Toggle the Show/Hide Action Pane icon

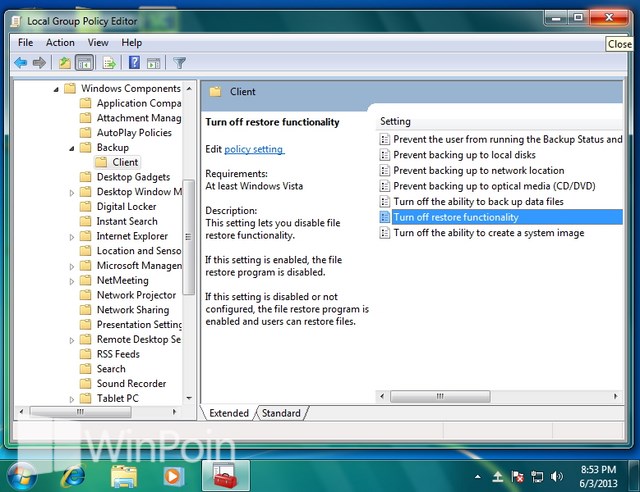(153, 63)
